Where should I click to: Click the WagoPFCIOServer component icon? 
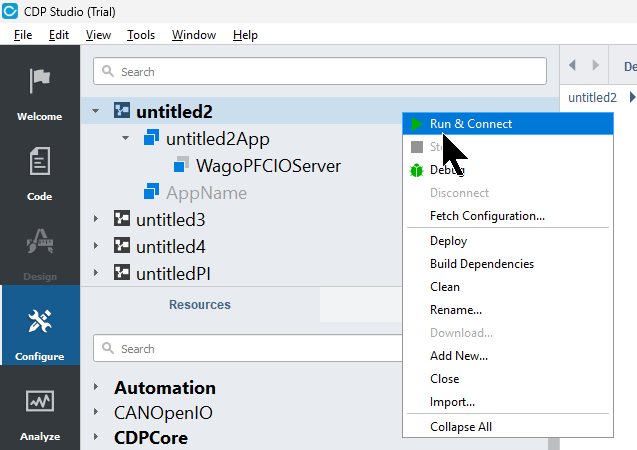[x=181, y=164]
